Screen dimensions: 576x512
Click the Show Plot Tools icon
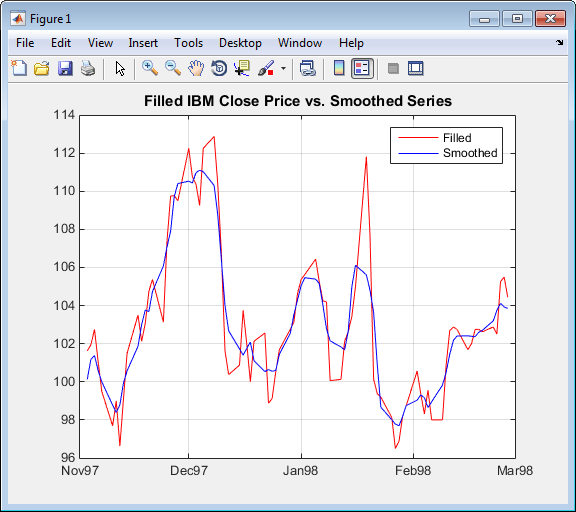[x=415, y=68]
